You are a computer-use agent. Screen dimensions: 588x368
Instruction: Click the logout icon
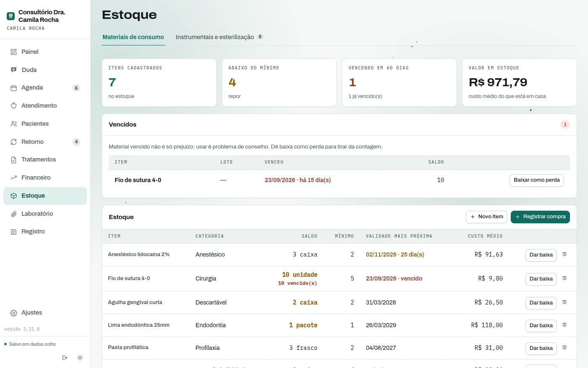pos(65,358)
